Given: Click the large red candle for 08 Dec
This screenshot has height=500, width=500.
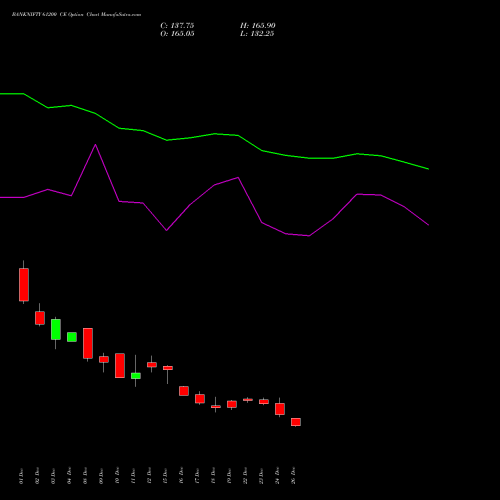Looking at the screenshot, I should pos(88,343).
